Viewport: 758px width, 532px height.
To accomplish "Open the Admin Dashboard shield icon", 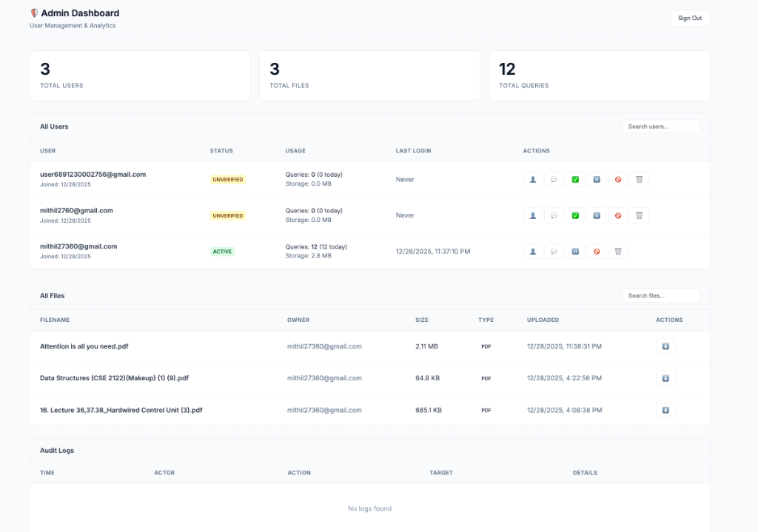I will [x=33, y=12].
